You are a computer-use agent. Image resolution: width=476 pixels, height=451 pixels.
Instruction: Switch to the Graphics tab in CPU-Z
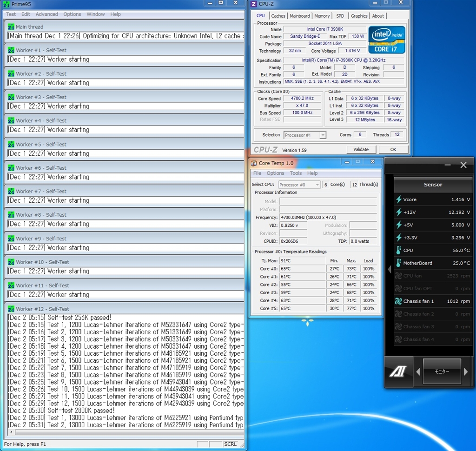359,16
